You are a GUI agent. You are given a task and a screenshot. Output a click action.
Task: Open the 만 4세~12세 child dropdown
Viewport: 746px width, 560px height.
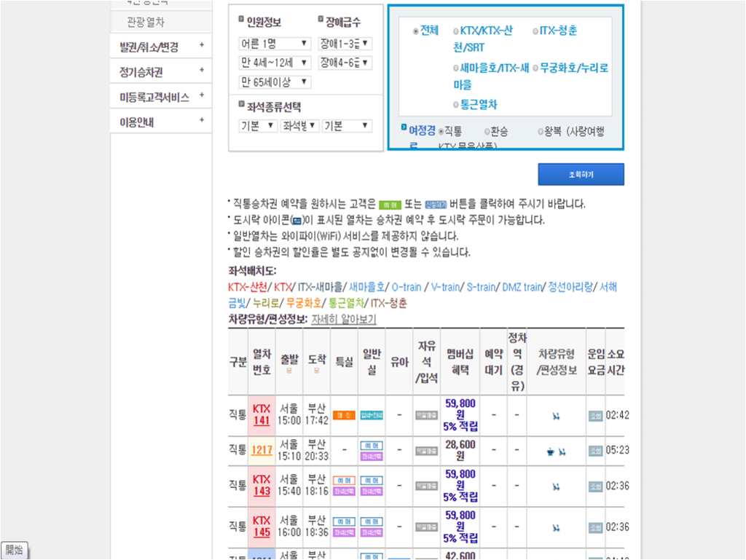pos(275,63)
